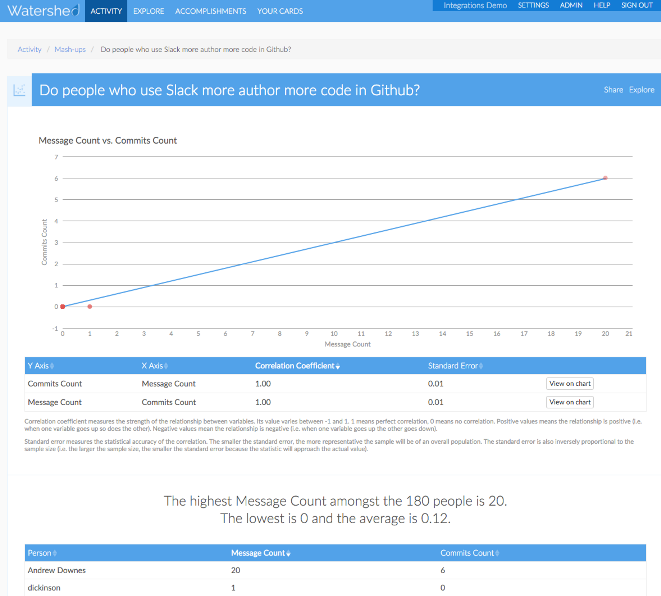The height and width of the screenshot is (596, 661).
Task: Click 'Message Count vs. Commits Count' chart title
Action: [107, 141]
